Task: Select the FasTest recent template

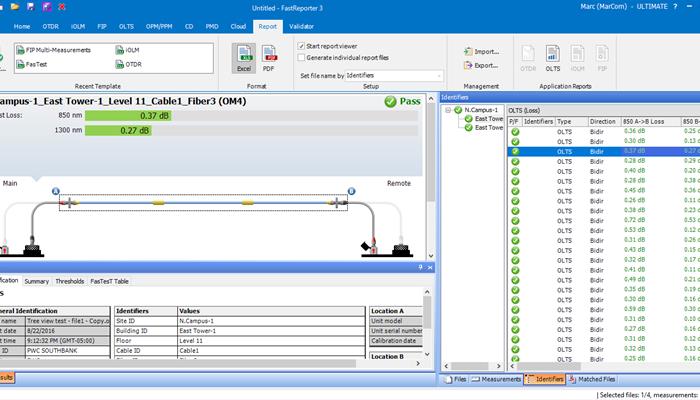Action: pos(31,64)
